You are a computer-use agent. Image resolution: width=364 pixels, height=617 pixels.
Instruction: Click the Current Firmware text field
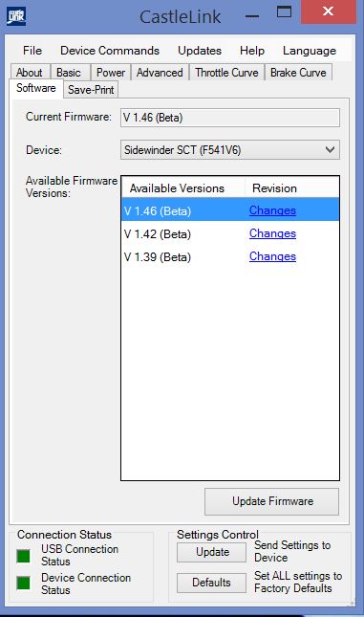230,118
